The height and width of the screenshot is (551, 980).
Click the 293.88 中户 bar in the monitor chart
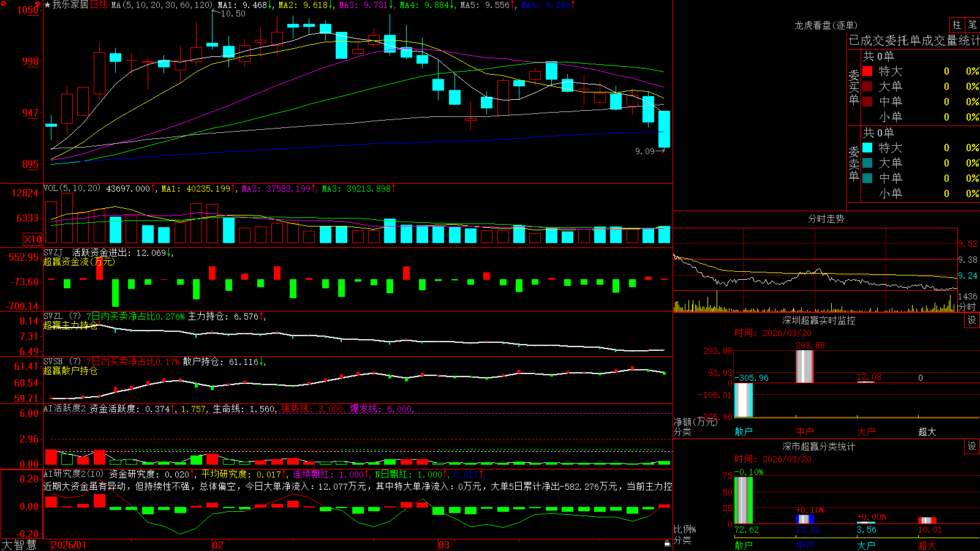805,367
